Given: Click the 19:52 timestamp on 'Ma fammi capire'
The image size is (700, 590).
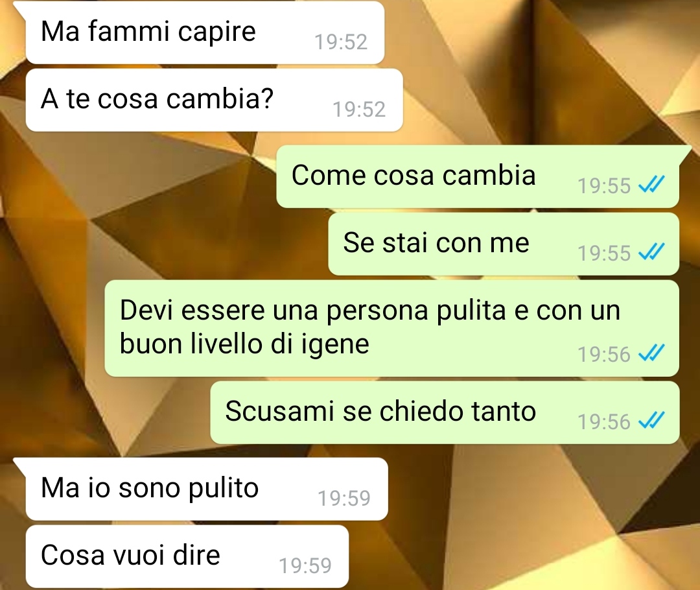Looking at the screenshot, I should [341, 42].
